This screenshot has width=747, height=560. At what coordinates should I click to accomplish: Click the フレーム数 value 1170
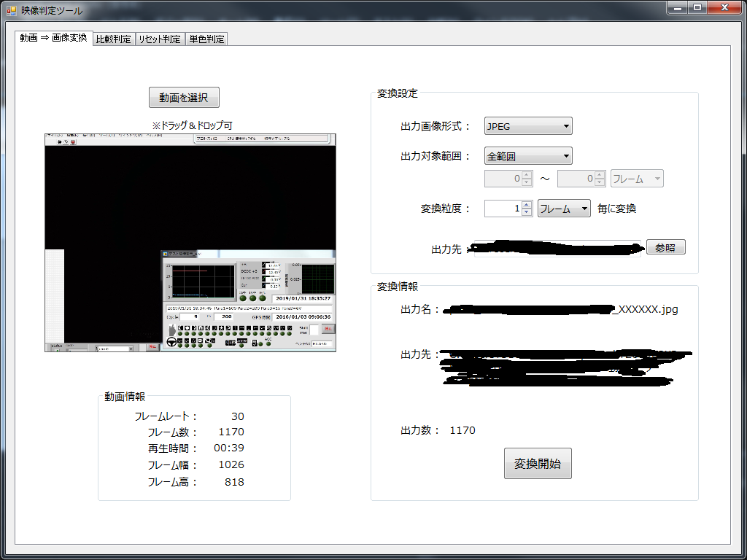point(231,432)
